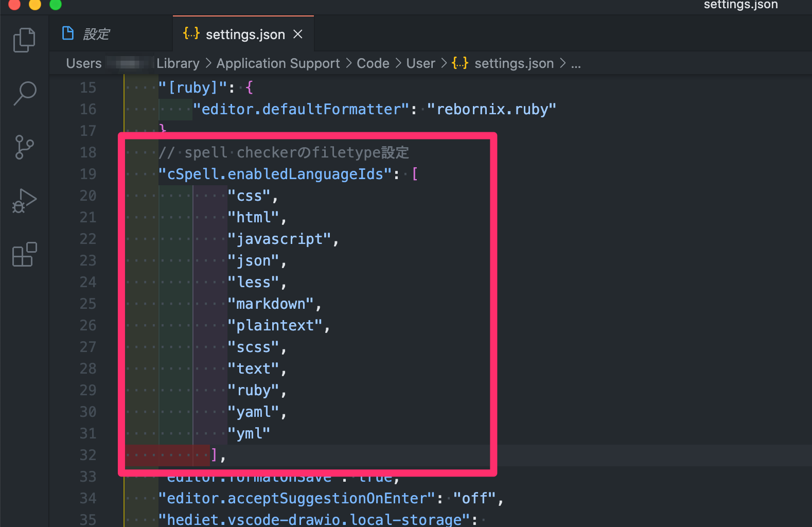Click the "javascript" array entry

279,239
